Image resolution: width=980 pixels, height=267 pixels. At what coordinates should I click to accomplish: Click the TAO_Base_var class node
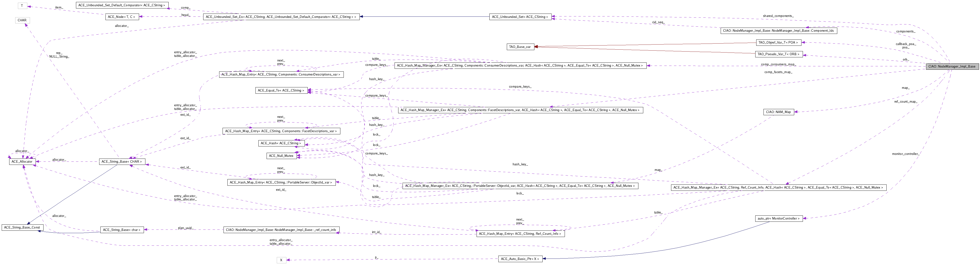point(520,47)
